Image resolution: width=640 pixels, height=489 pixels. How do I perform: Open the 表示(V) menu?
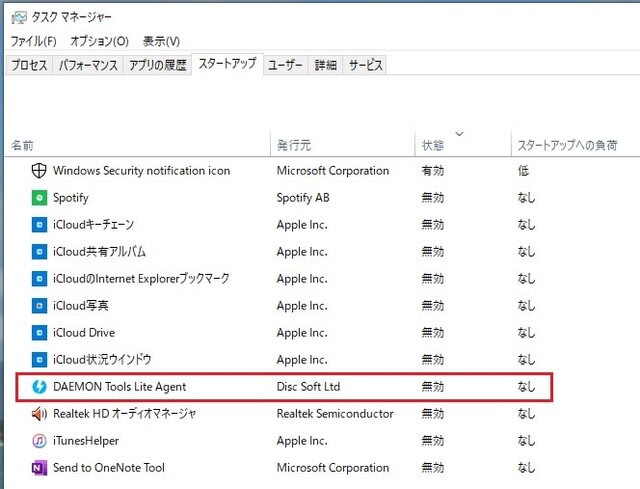point(161,41)
